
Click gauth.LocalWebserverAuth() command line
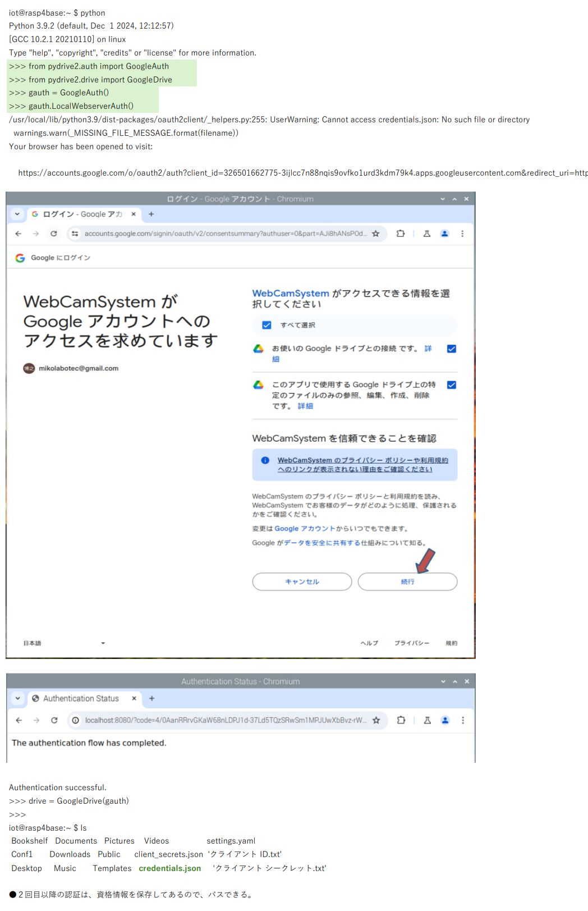pyautogui.click(x=71, y=106)
